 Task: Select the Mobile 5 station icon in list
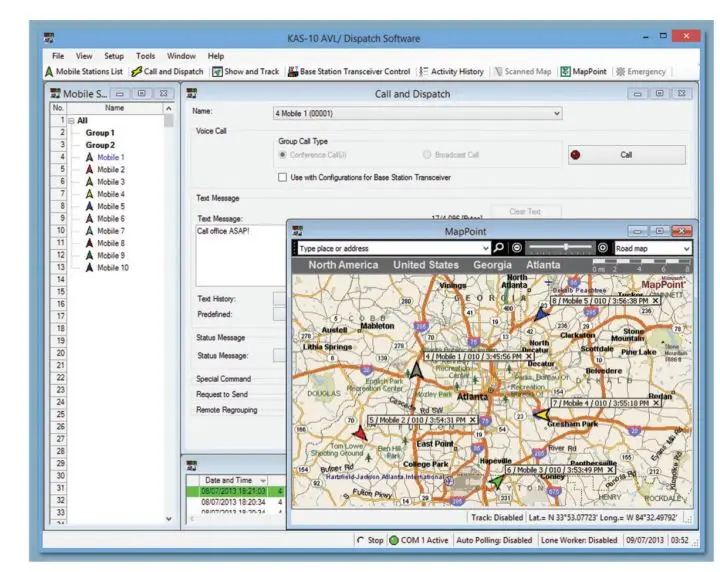(x=90, y=206)
